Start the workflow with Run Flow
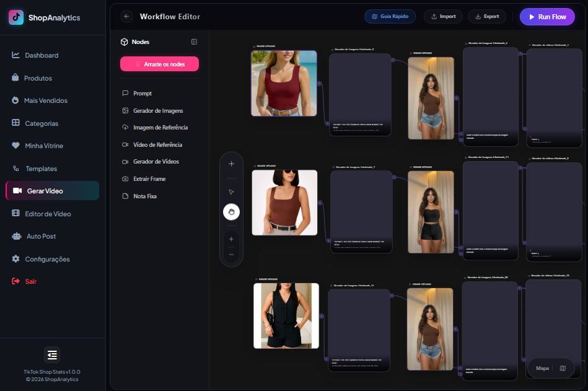 547,17
